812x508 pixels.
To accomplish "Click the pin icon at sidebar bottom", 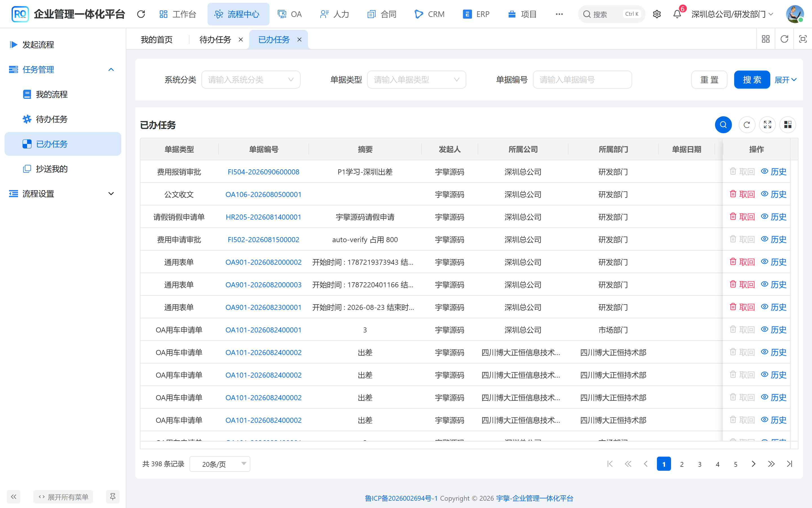I will pyautogui.click(x=113, y=497).
